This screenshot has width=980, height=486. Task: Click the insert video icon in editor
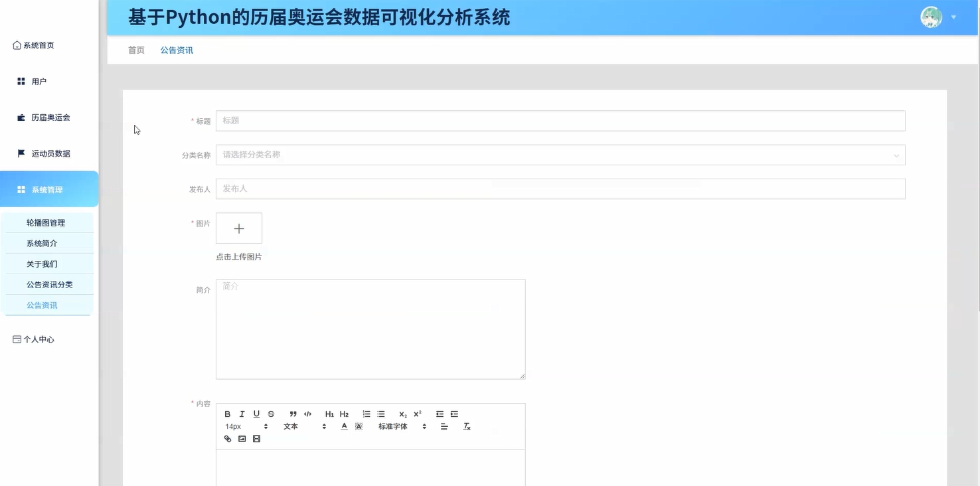(256, 439)
